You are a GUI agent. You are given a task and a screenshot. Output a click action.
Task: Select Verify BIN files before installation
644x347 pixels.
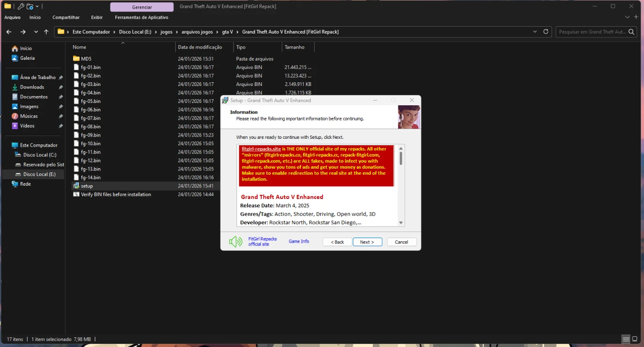115,194
